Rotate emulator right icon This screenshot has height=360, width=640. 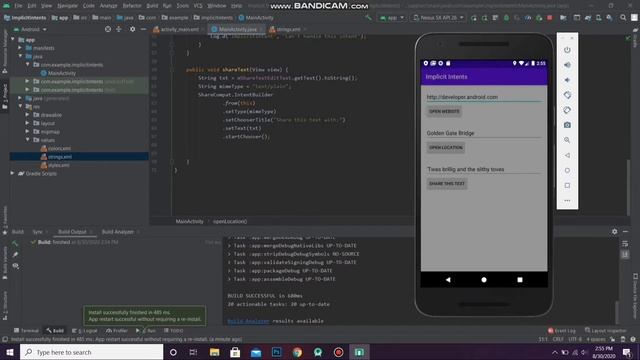point(567,110)
